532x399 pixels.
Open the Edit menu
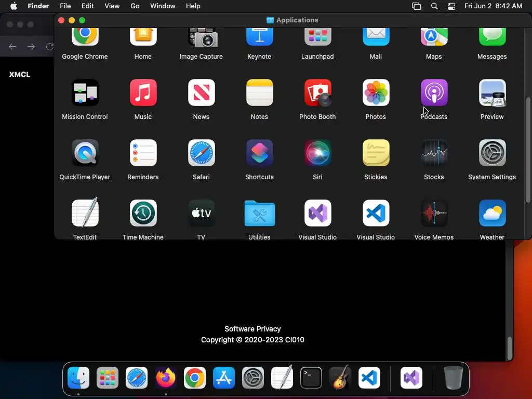tap(87, 6)
